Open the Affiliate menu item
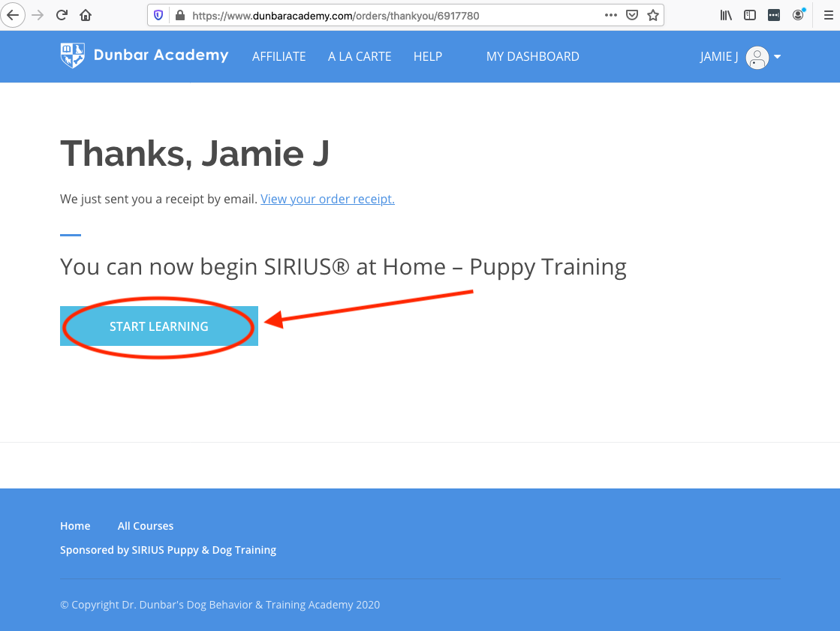This screenshot has width=840, height=631. click(278, 56)
